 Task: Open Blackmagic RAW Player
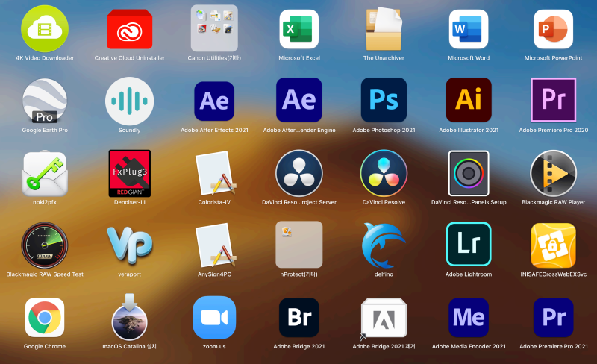click(x=553, y=173)
